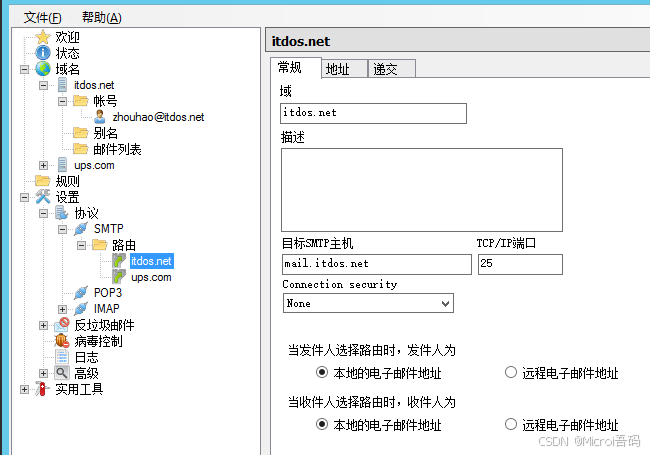Screen dimensions: 650x455
Task: Expand the 反垃圾邮件 node
Action: [x=44, y=325]
